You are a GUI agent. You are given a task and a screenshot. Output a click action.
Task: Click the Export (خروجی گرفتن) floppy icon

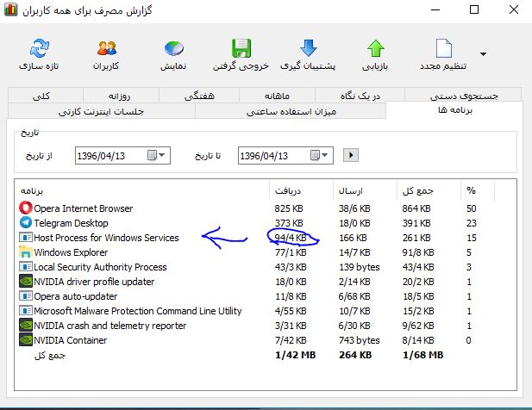241,48
